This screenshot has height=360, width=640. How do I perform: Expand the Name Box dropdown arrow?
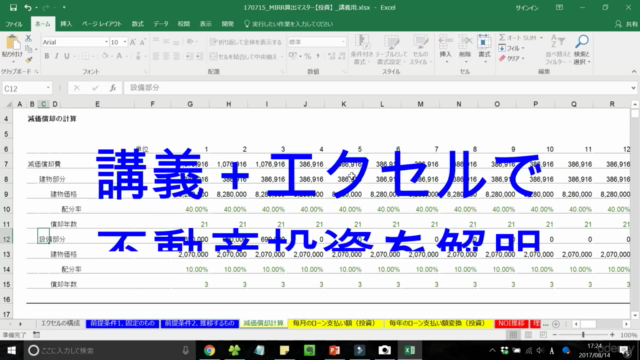tap(48, 88)
